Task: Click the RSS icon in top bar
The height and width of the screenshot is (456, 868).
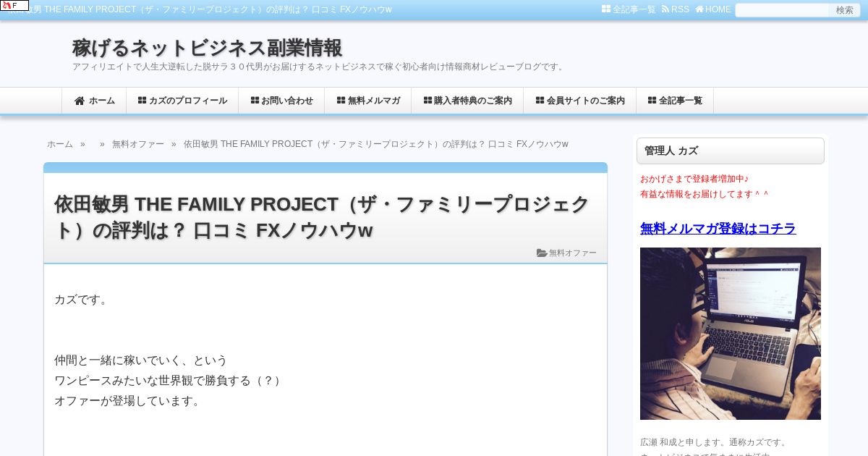Action: 665,9
